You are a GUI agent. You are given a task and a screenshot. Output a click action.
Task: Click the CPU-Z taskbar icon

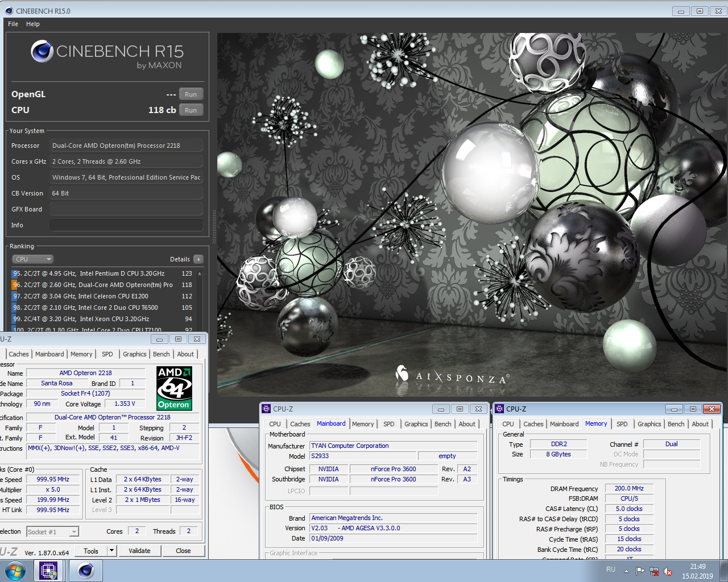pyautogui.click(x=48, y=571)
